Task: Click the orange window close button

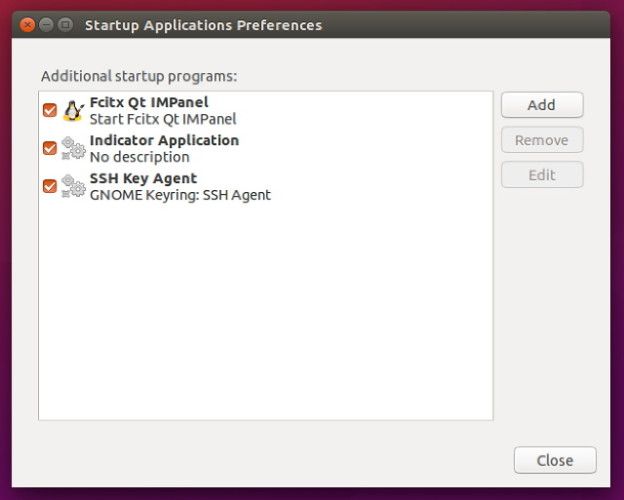Action: coord(27,25)
